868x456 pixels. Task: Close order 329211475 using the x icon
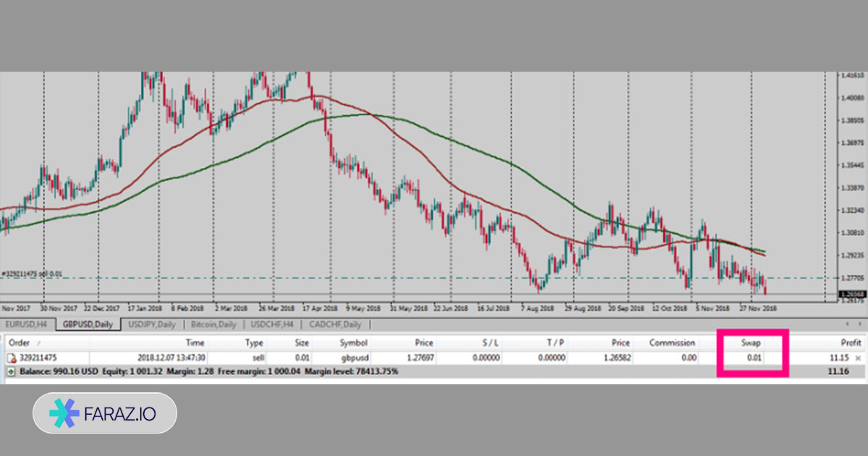(x=858, y=358)
